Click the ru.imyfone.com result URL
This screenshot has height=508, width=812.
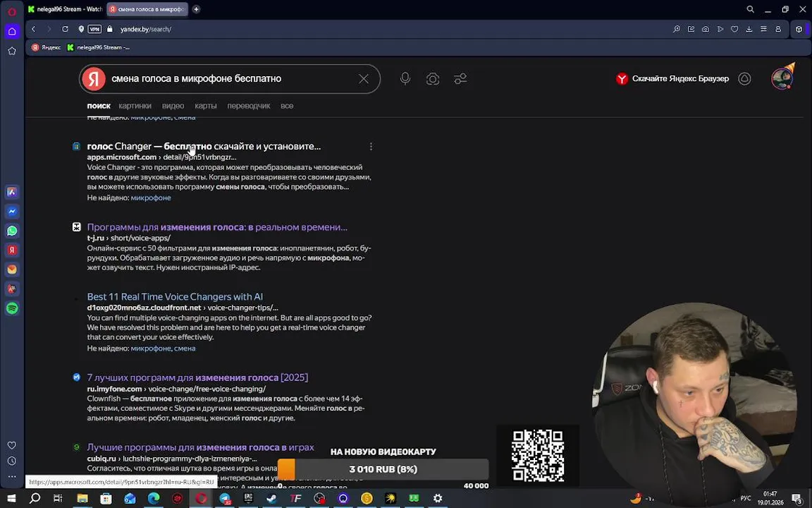tap(176, 389)
